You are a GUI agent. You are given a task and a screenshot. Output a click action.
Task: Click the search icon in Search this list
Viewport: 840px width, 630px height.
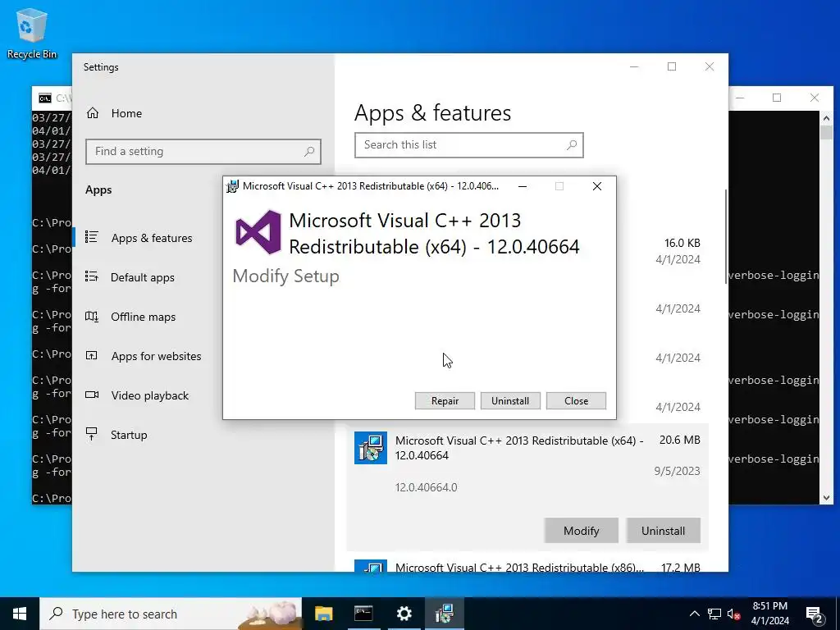tap(572, 144)
